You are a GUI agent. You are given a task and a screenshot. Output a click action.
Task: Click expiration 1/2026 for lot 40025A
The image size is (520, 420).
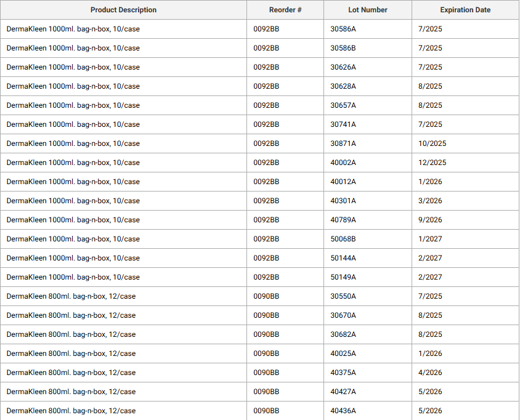tap(430, 353)
